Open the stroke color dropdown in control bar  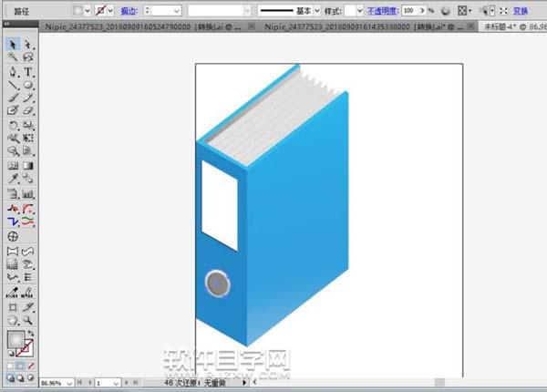point(110,11)
